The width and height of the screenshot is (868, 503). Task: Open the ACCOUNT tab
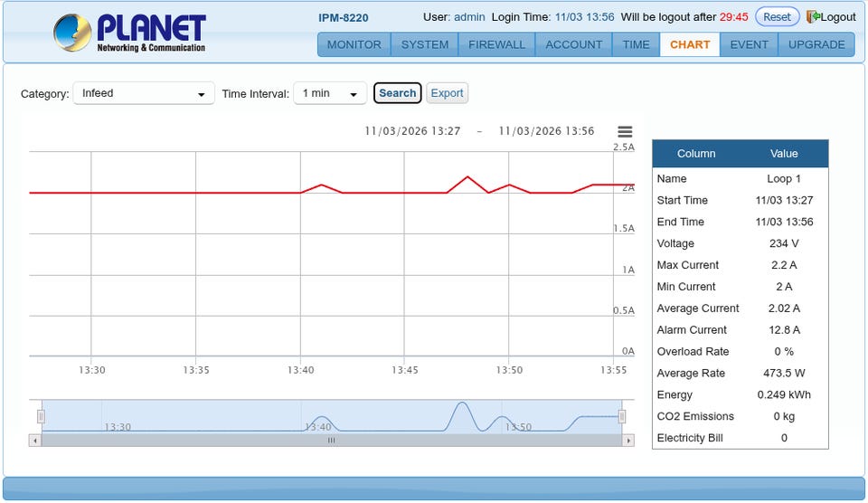pyautogui.click(x=573, y=45)
